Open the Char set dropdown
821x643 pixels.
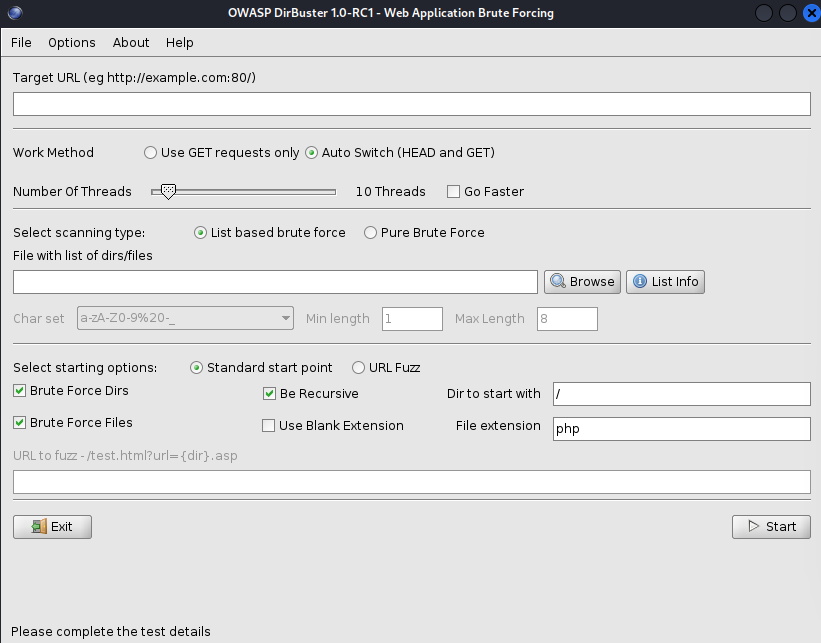(x=185, y=318)
